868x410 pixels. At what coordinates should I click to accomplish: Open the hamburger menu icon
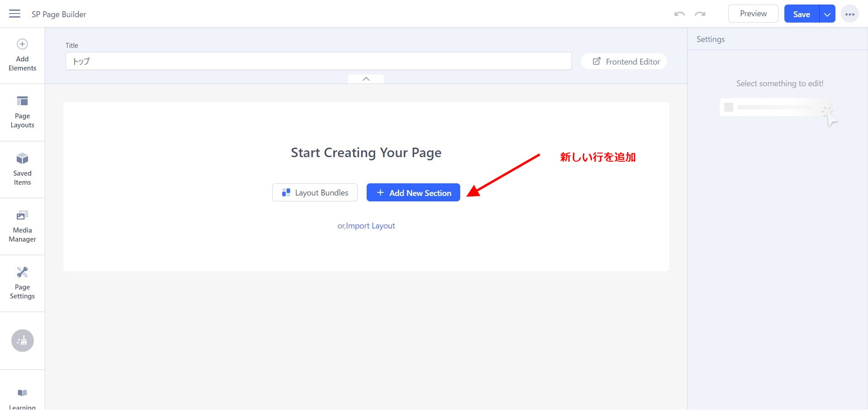[x=14, y=14]
